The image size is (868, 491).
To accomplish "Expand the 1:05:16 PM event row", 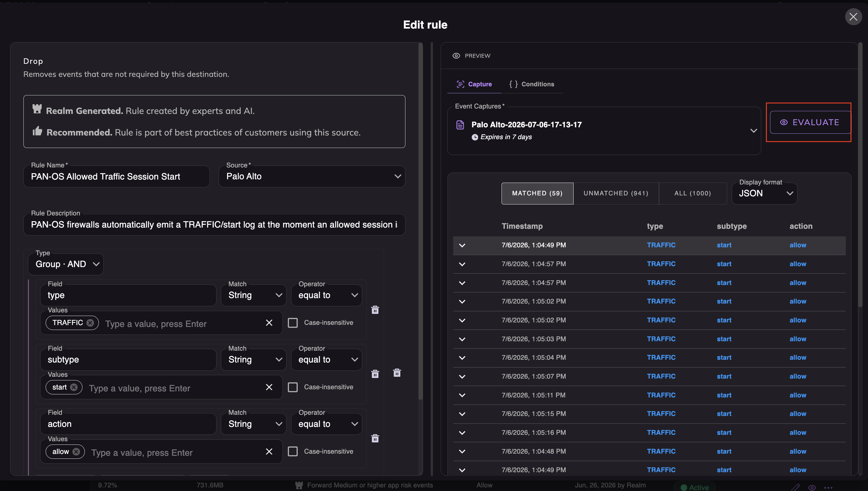I will [462, 433].
